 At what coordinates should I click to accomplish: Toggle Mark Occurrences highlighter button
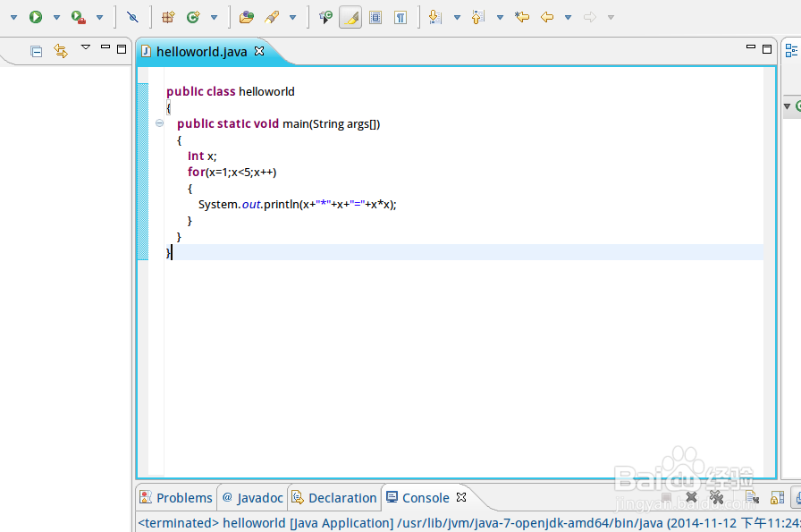click(350, 18)
